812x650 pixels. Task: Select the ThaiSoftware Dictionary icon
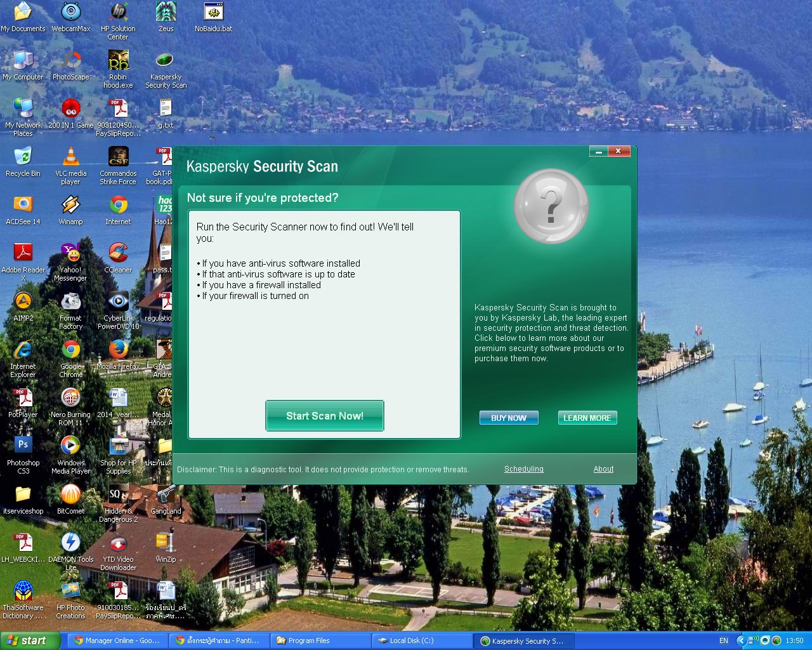coord(23,600)
